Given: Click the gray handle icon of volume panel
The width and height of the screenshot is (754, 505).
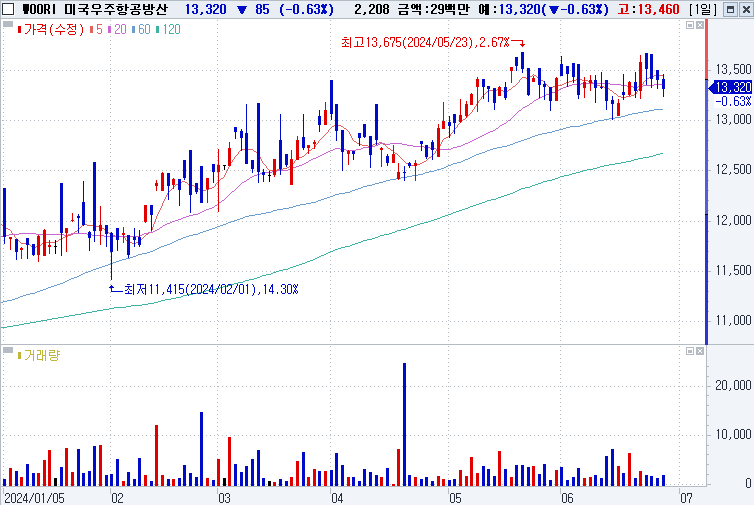Looking at the screenshot, I should pyautogui.click(x=8, y=351).
